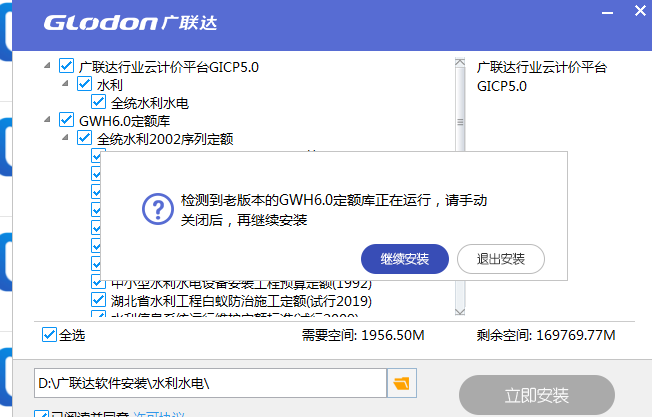This screenshot has height=417, width=652.
Task: Collapse the 水利 tree node
Action: 65,84
